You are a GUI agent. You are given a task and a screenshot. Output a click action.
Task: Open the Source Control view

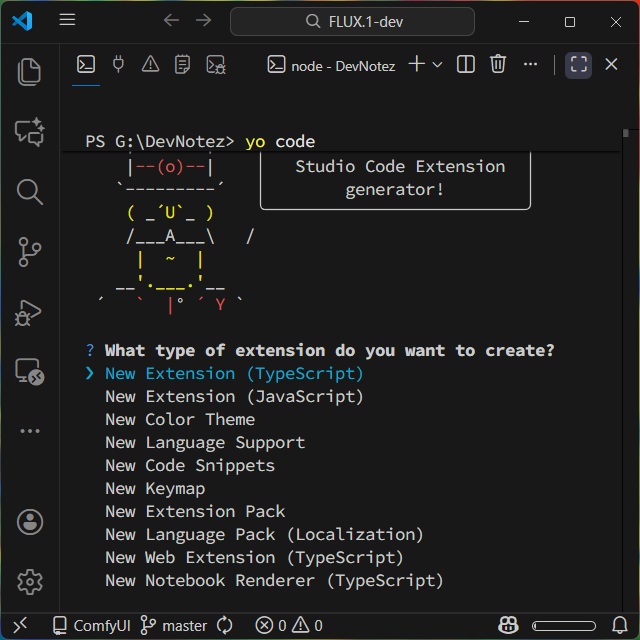pyautogui.click(x=30, y=251)
